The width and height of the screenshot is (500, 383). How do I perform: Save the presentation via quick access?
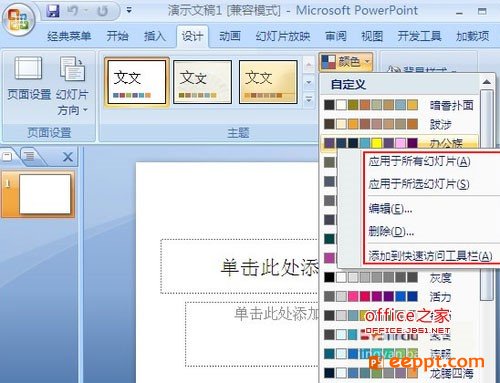(53, 11)
